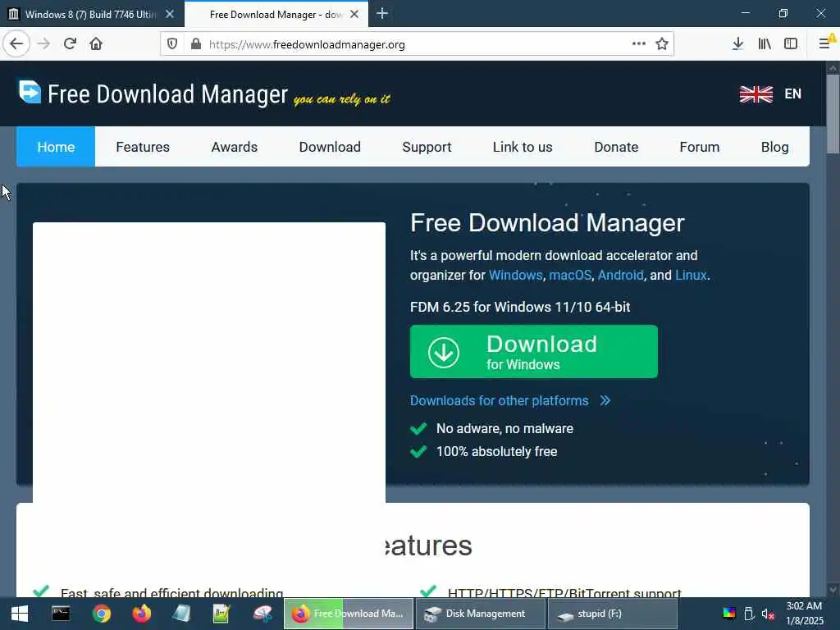Open the Firefox hamburger menu
This screenshot has height=630, width=840.
click(x=825, y=44)
